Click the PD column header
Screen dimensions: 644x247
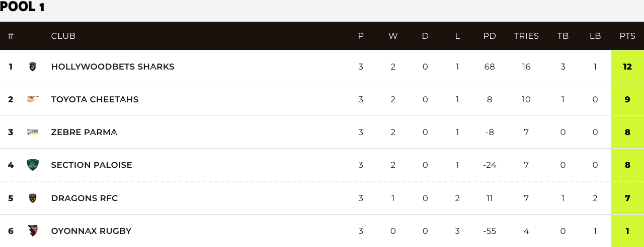pos(490,36)
